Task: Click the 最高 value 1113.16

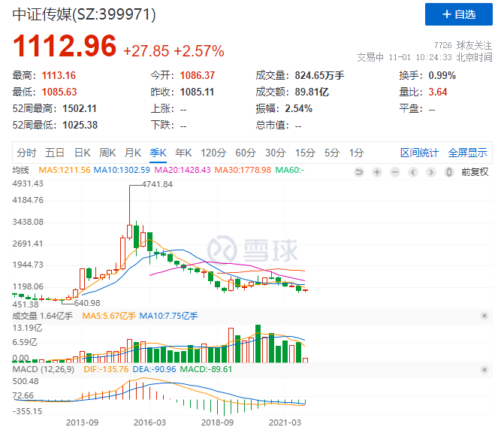Action: tap(59, 75)
